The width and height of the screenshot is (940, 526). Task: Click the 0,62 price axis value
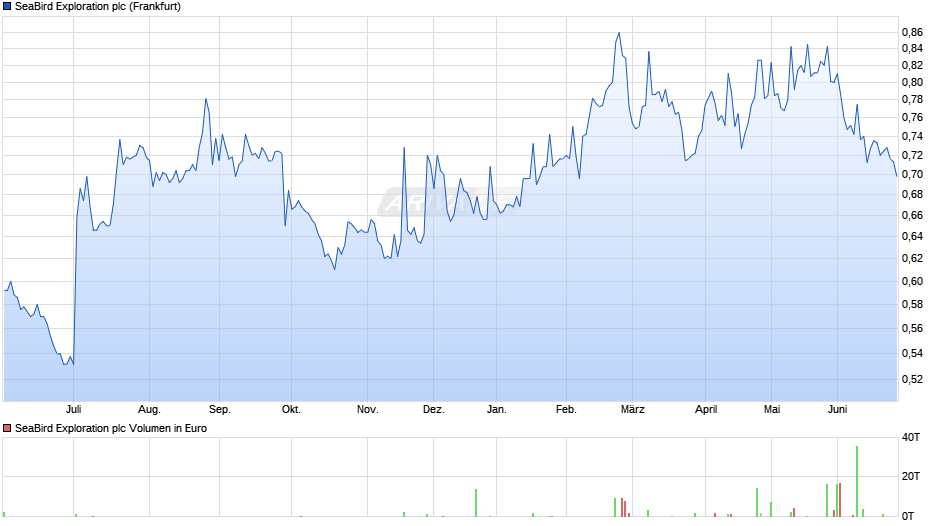tap(912, 259)
